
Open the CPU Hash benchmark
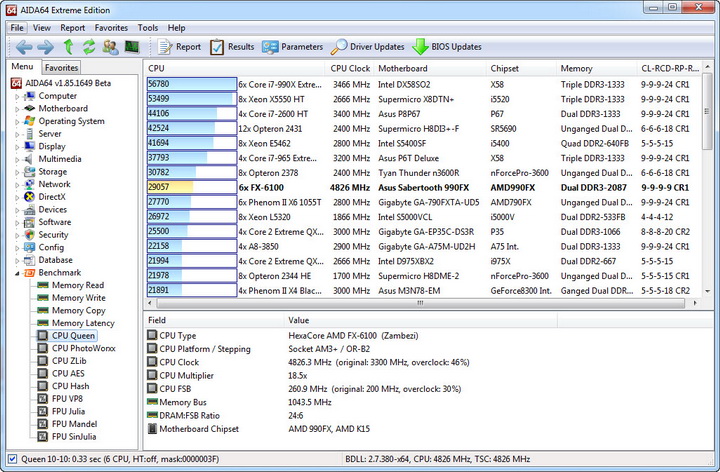[x=70, y=386]
